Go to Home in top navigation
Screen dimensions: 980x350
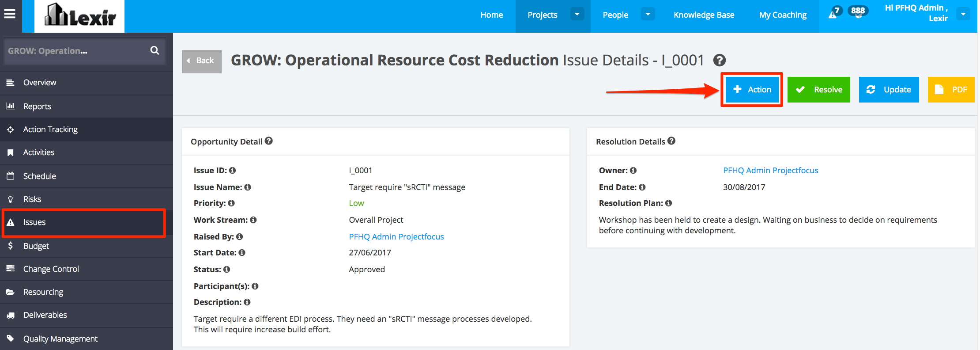click(x=492, y=15)
